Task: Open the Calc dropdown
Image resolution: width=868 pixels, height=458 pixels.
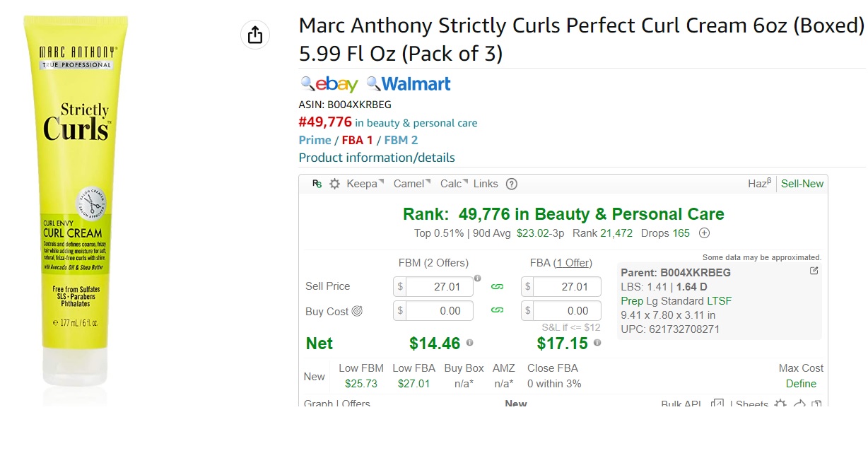Action: pos(454,184)
